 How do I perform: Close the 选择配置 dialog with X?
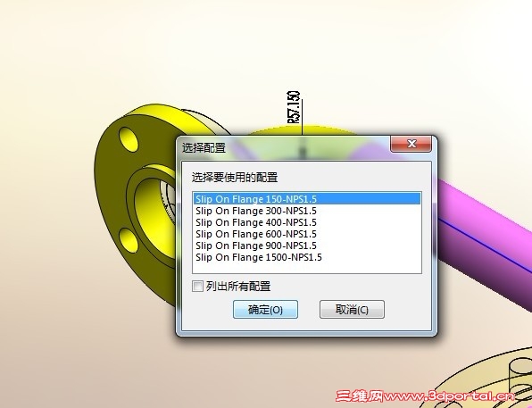click(x=411, y=144)
